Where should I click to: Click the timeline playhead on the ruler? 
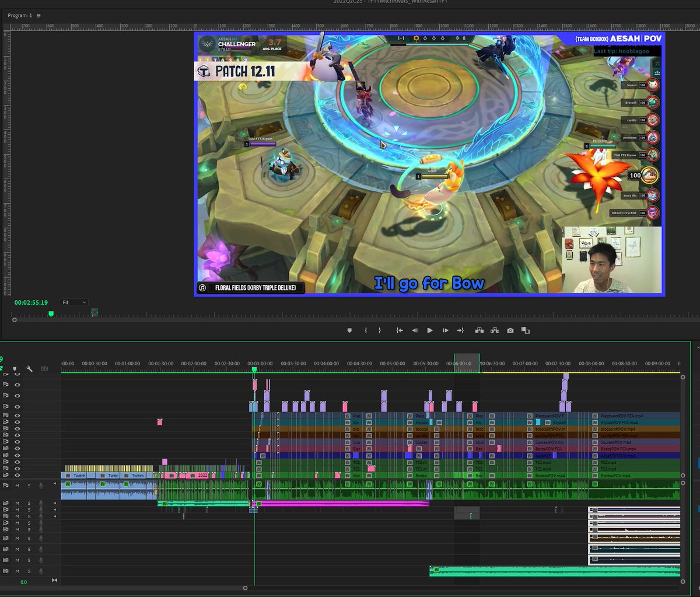click(x=254, y=369)
